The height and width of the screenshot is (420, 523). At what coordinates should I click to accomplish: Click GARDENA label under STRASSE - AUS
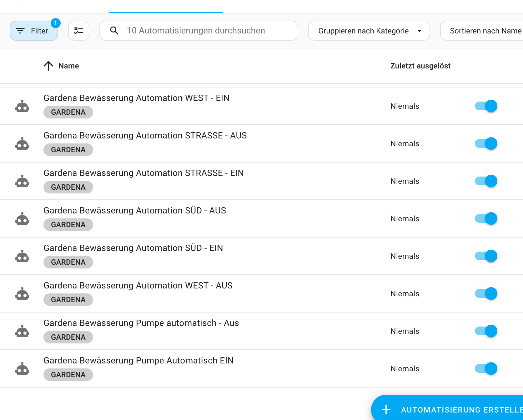(x=68, y=150)
